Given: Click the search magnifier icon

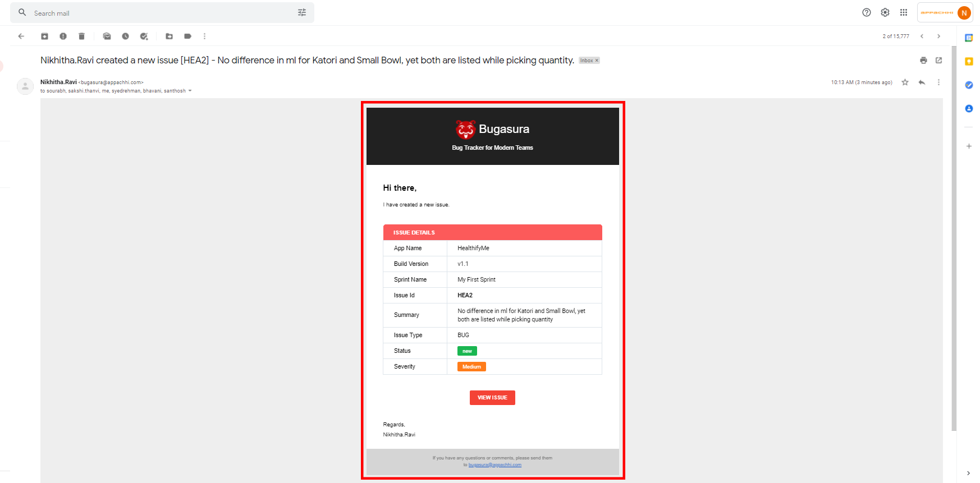Looking at the screenshot, I should pos(22,12).
